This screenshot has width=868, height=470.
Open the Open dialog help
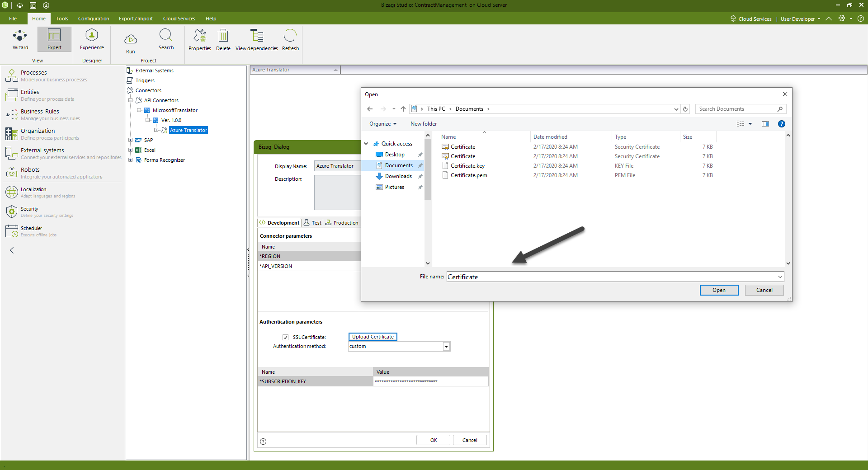click(782, 124)
